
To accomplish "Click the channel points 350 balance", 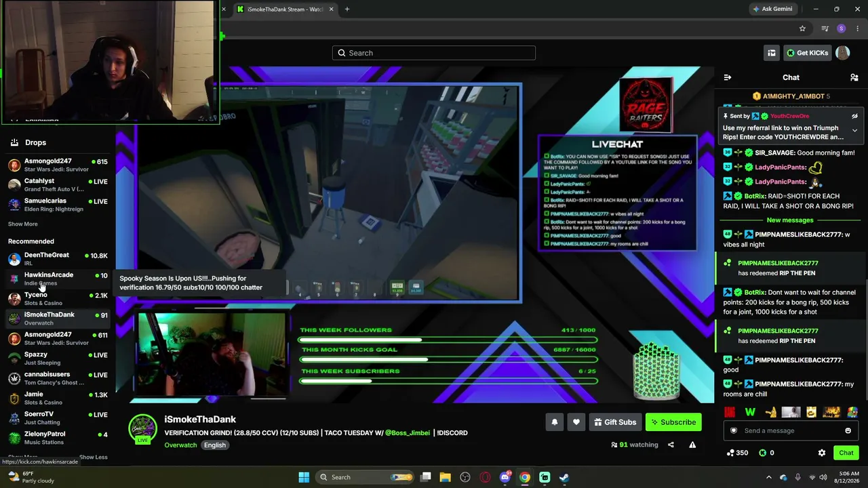I will tap(737, 453).
